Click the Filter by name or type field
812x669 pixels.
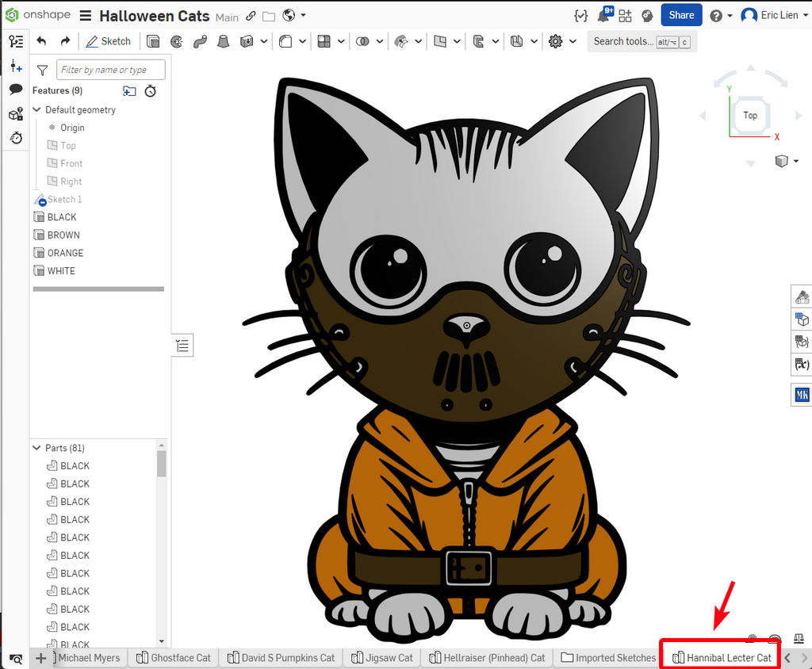[x=111, y=70]
